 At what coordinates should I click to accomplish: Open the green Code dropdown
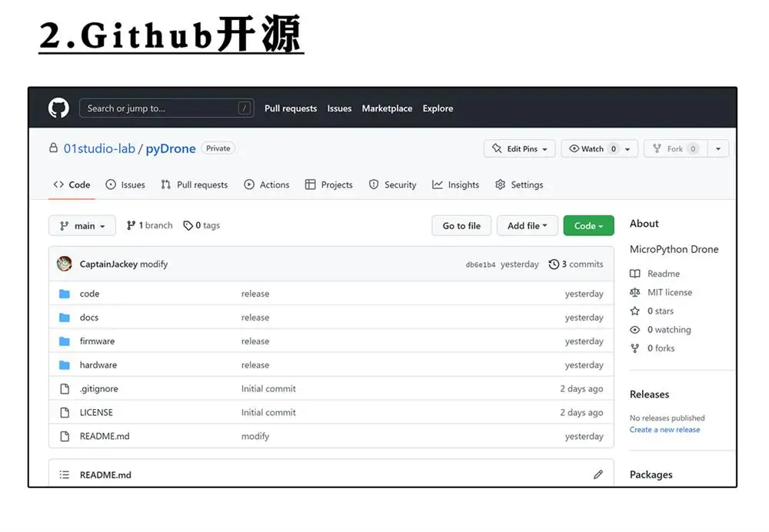588,225
